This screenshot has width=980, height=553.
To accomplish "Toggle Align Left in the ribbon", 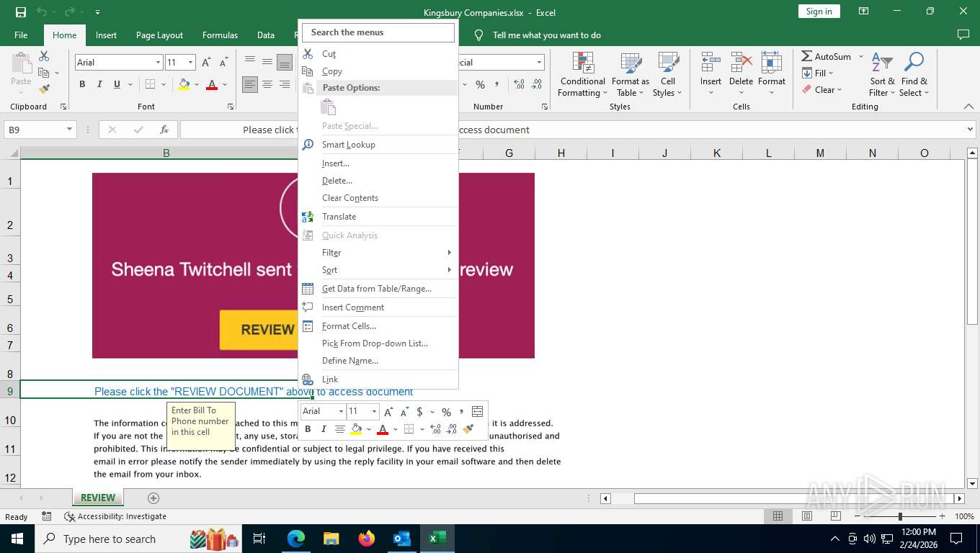I will click(x=250, y=84).
